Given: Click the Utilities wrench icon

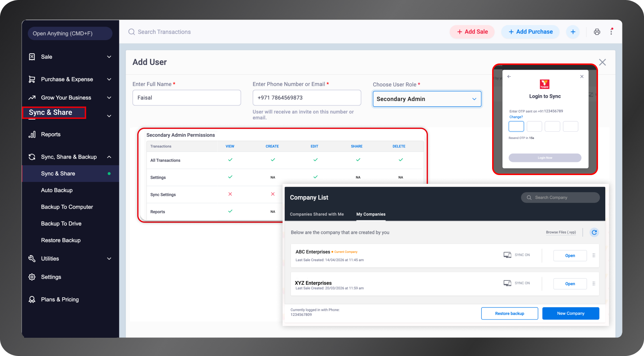Looking at the screenshot, I should point(32,259).
